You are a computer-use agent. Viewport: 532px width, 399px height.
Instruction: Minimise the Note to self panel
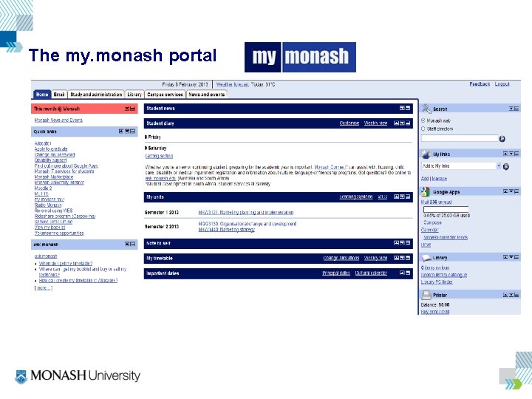click(408, 243)
